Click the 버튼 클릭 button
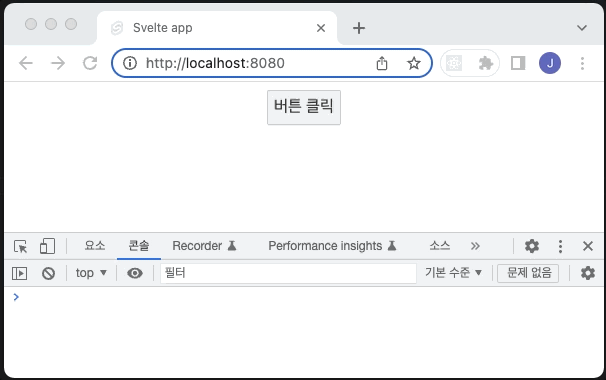The width and height of the screenshot is (606, 380). pyautogui.click(x=304, y=107)
